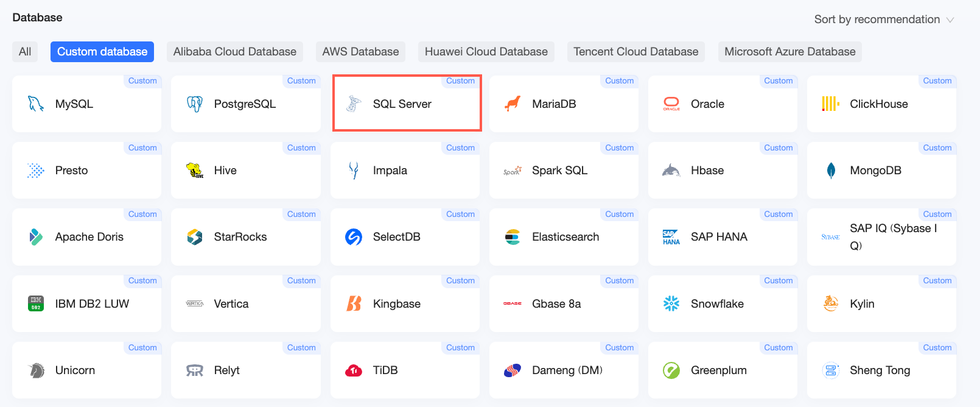Viewport: 980px width, 407px height.
Task: Open the Sort by recommendation dropdown
Action: click(884, 19)
